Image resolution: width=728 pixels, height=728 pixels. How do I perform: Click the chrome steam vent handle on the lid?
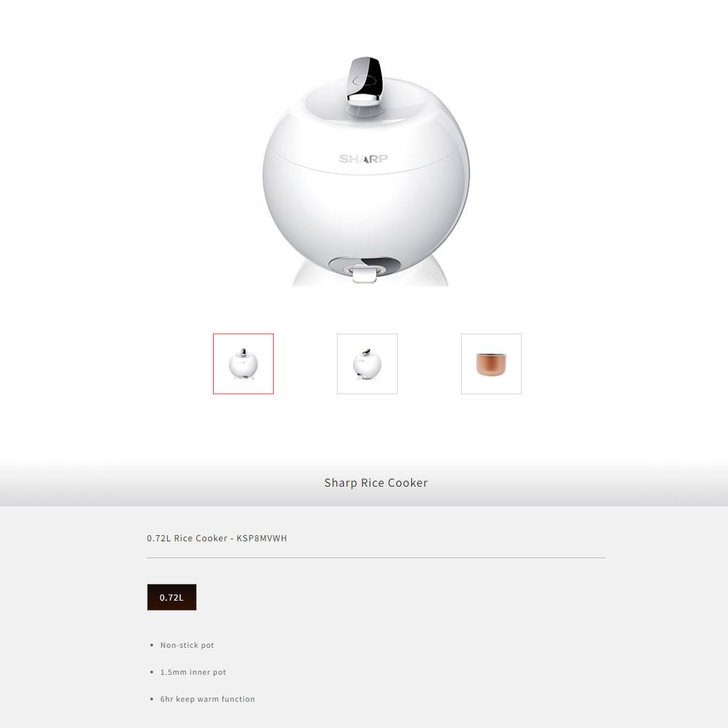click(x=365, y=80)
